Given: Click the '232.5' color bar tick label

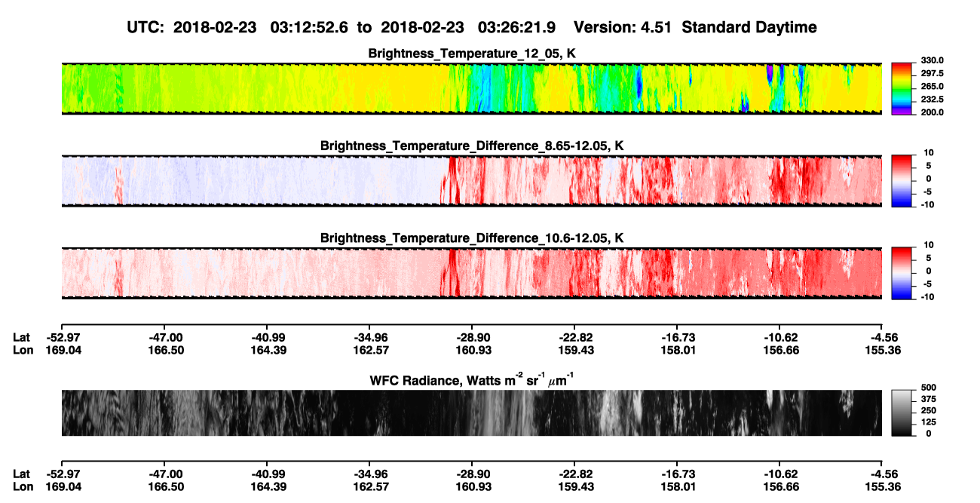Looking at the screenshot, I should [933, 99].
